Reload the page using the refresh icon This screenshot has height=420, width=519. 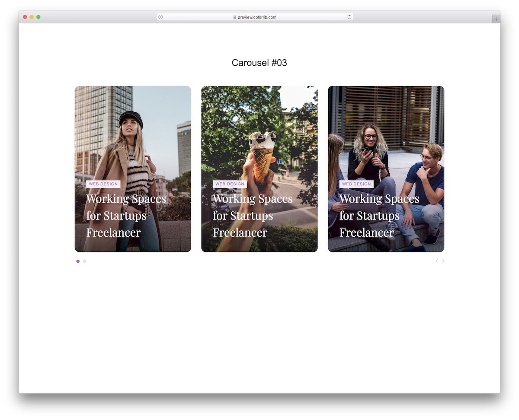click(349, 17)
